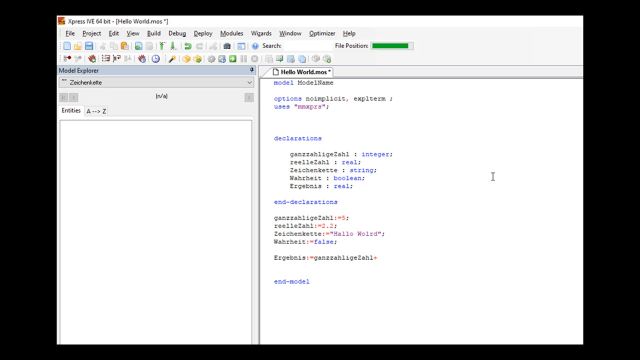The image size is (640, 360).
Task: Switch to the Entities tab
Action: 71,111
